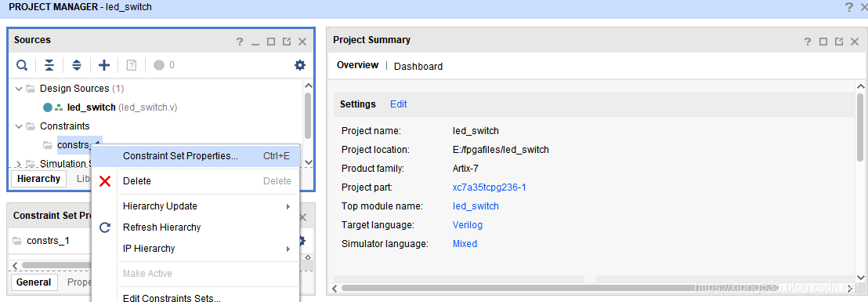
Task: Open search in Sources panel
Action: point(22,65)
